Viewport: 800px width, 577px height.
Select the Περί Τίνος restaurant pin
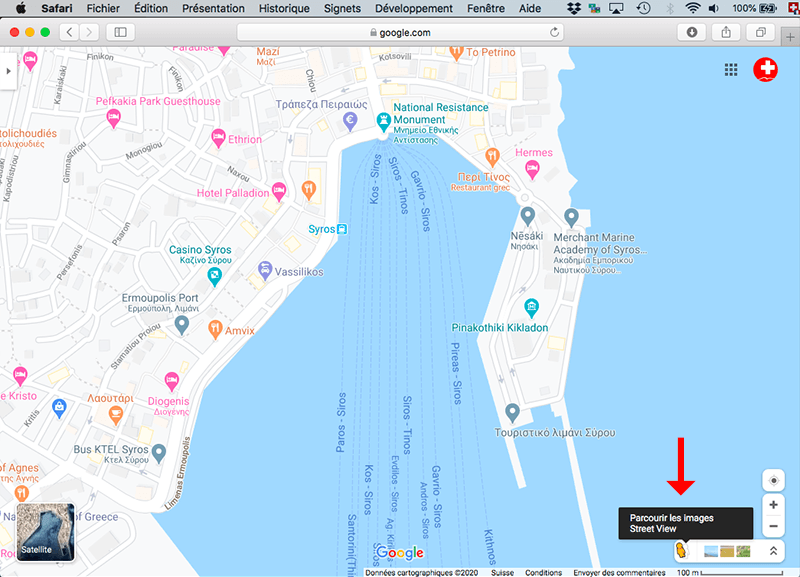pos(492,157)
